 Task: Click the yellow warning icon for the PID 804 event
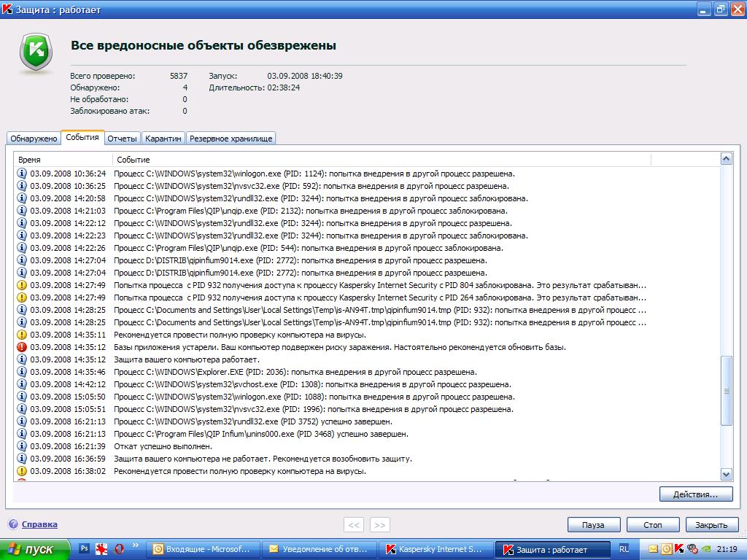tap(21, 285)
